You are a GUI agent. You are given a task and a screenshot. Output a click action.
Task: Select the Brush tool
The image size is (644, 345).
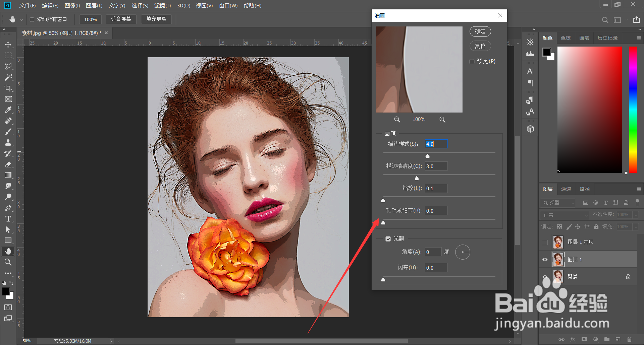[x=8, y=132]
